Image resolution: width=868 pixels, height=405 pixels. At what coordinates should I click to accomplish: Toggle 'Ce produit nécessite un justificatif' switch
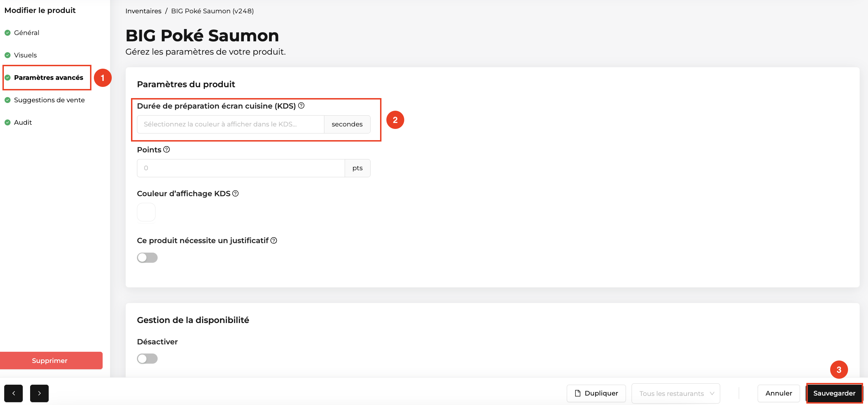(x=147, y=258)
